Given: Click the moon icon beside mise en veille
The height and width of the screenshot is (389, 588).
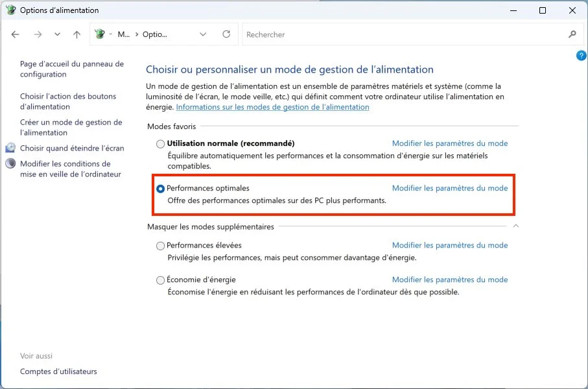Looking at the screenshot, I should [x=10, y=163].
